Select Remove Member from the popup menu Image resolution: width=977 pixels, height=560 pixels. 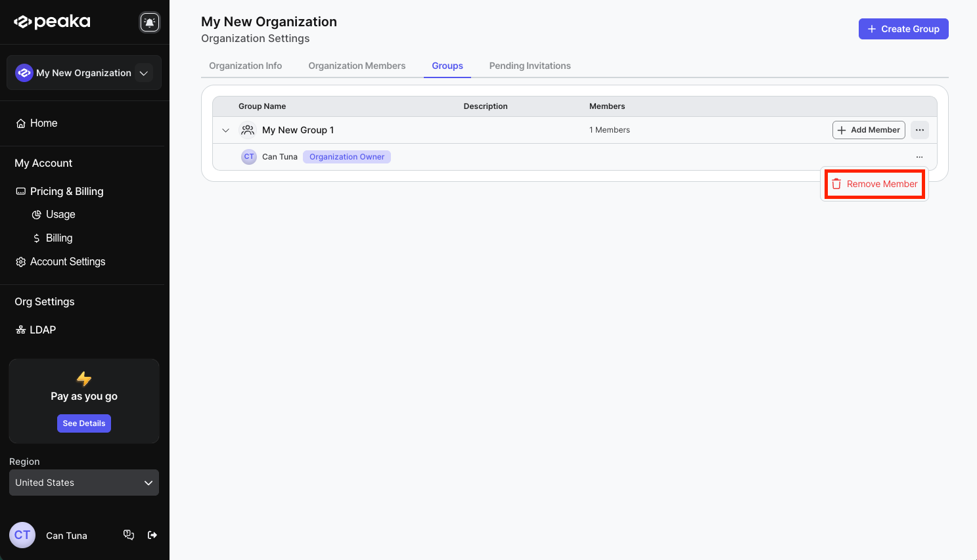coord(875,184)
